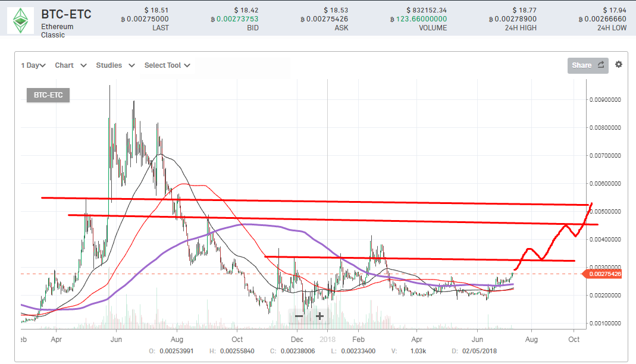Click the Feb time axis label
The height and width of the screenshot is (364, 636).
click(x=358, y=339)
